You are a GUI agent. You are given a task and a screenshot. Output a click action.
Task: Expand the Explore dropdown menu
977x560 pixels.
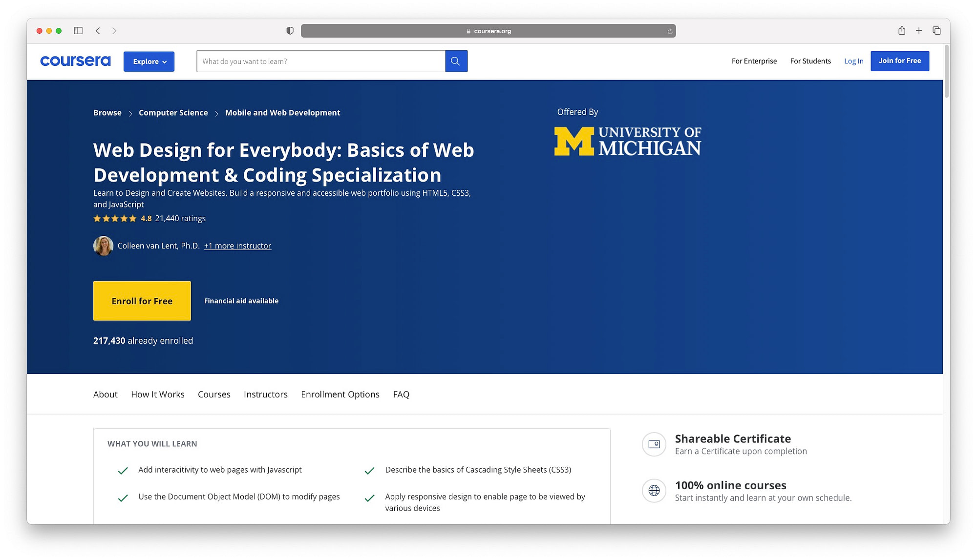pyautogui.click(x=149, y=61)
